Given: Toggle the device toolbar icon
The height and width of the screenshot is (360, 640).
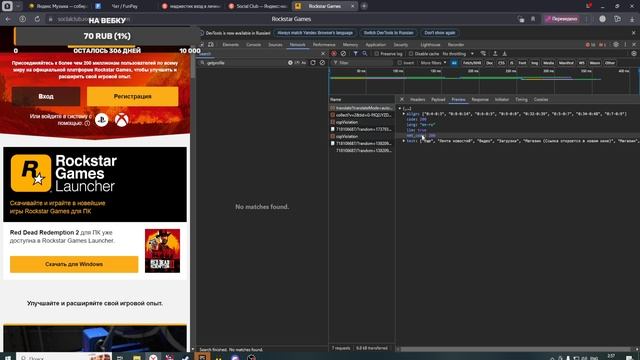Looking at the screenshot, I should tap(211, 44).
